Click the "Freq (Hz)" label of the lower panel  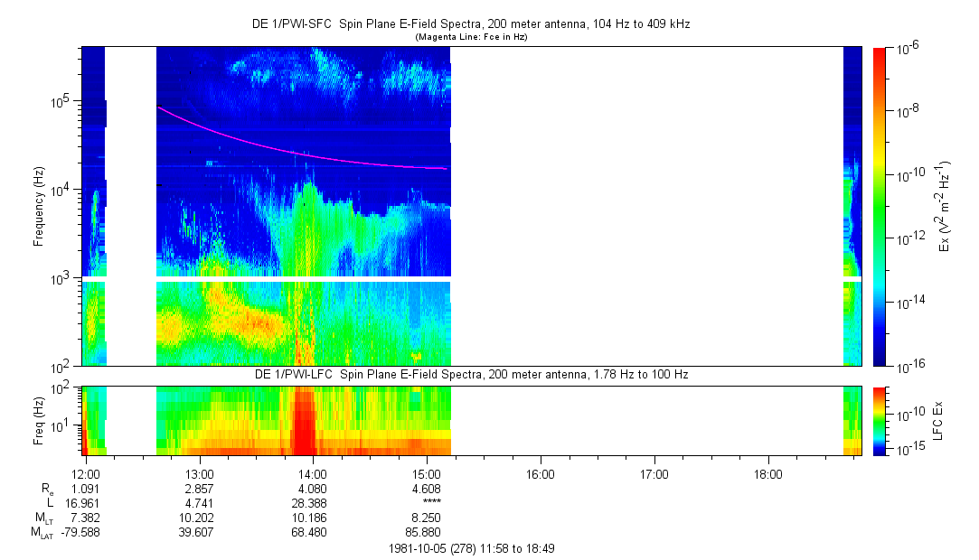39,420
